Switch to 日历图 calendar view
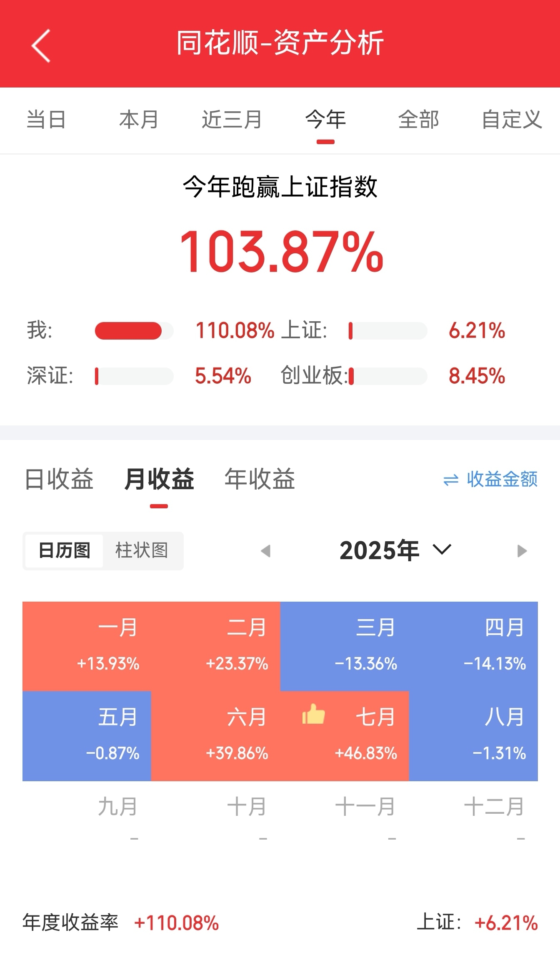560x955 pixels. (64, 550)
